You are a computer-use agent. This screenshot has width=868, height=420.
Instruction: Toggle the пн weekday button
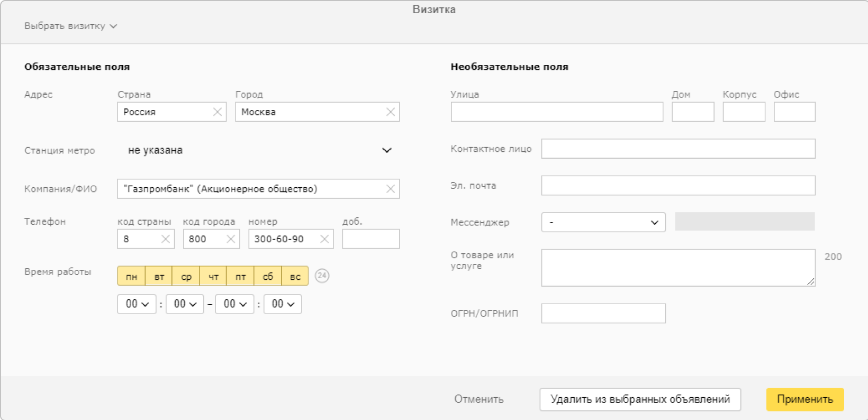point(131,276)
